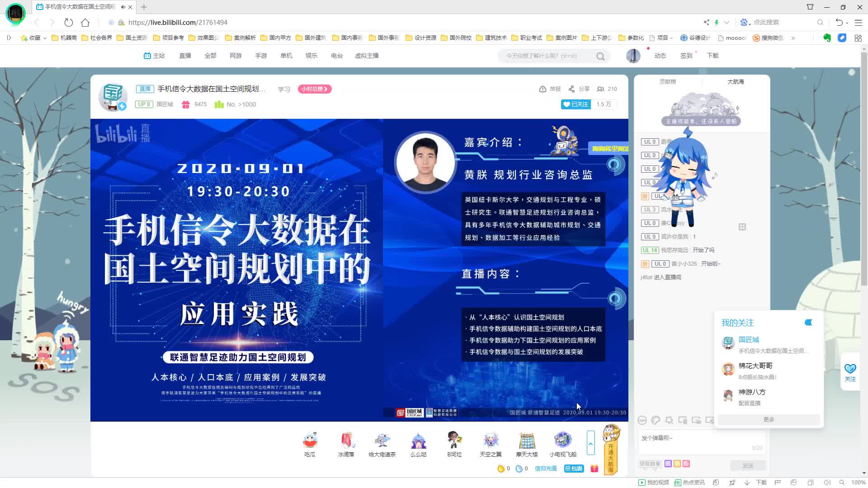Reload the page with browser refresh
This screenshot has height=488, width=868.
[68, 22]
